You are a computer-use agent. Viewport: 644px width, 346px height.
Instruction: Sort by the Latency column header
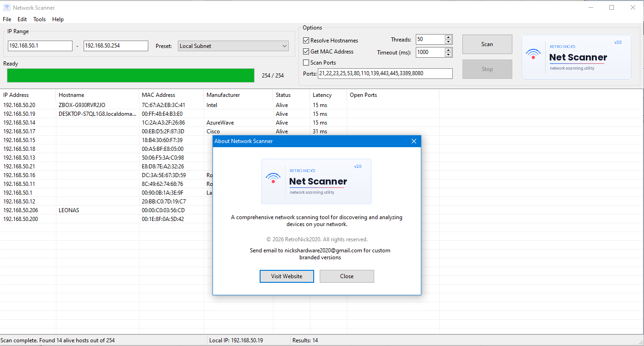[328, 95]
